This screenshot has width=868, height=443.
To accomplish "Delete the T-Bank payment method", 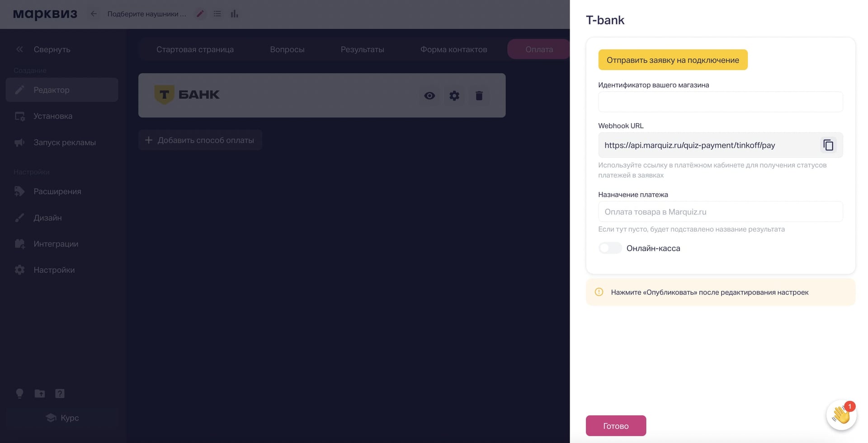I will coord(479,96).
